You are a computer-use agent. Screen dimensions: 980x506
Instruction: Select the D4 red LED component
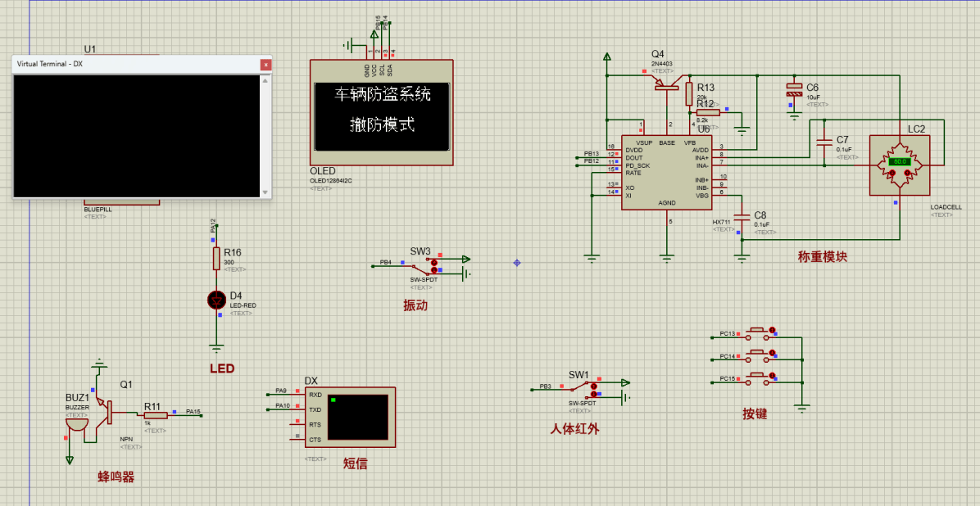pos(216,300)
